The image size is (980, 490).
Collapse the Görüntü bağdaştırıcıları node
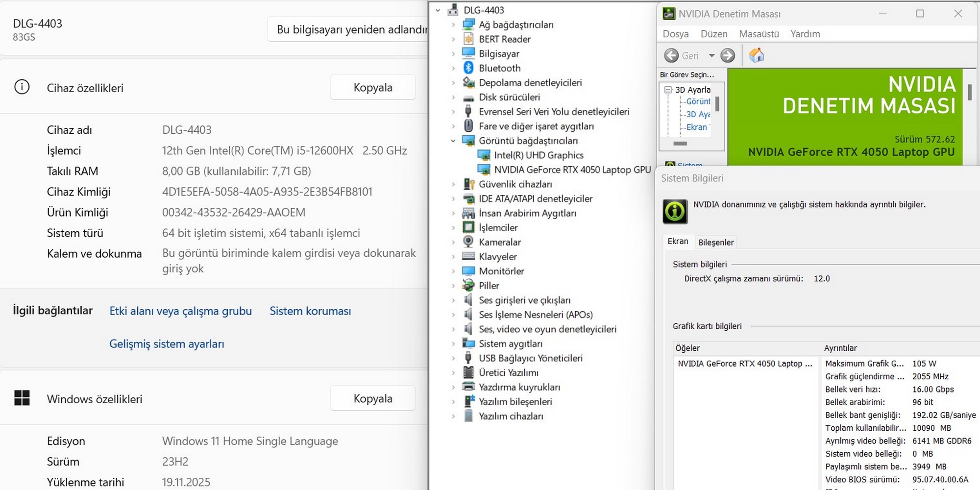point(453,141)
